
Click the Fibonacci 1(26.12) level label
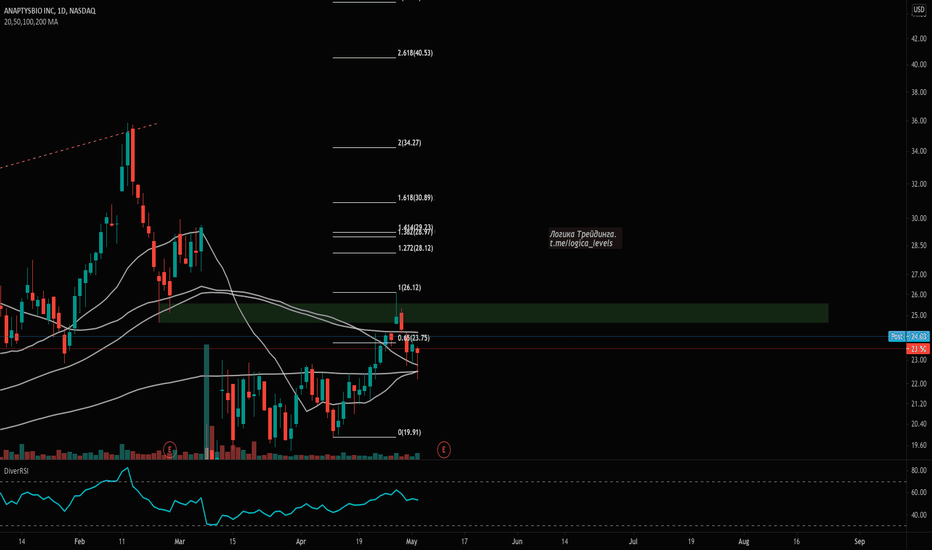tap(410, 287)
